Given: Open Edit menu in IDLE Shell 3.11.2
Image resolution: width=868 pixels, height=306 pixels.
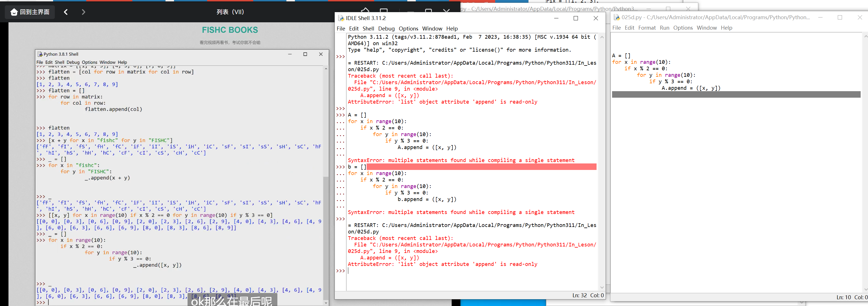Looking at the screenshot, I should click(x=353, y=29).
